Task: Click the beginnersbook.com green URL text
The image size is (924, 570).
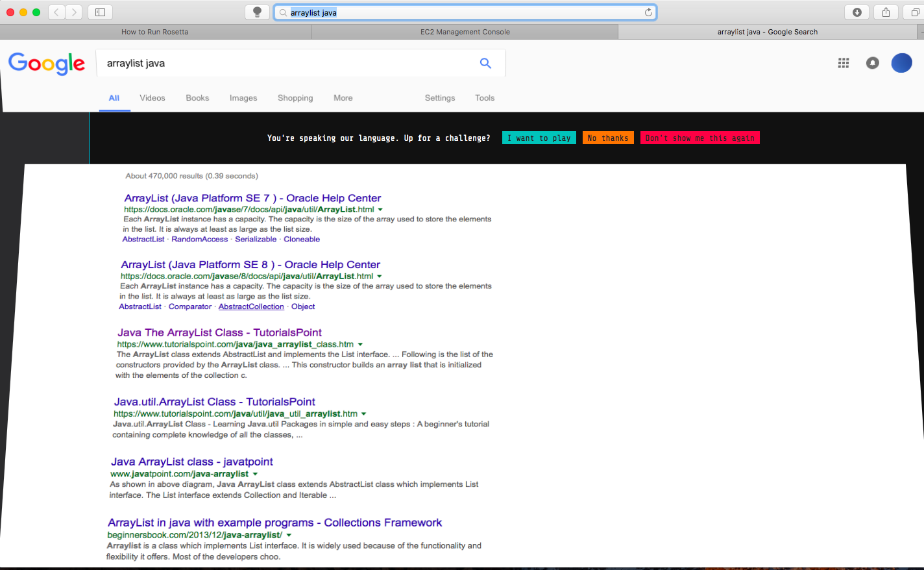Action: [195, 536]
